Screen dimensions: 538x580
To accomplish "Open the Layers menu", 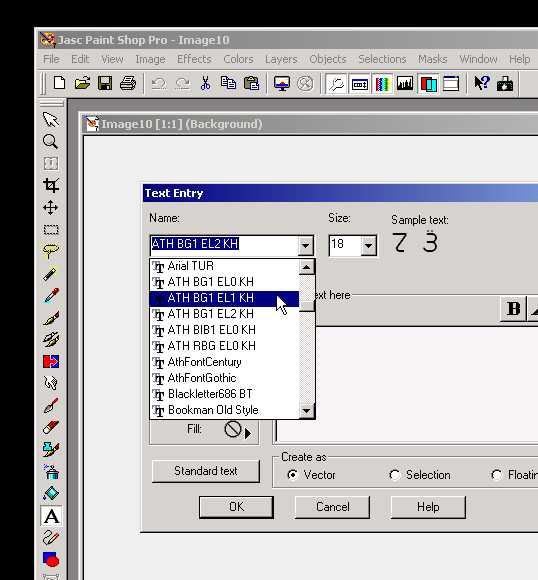I will [281, 59].
